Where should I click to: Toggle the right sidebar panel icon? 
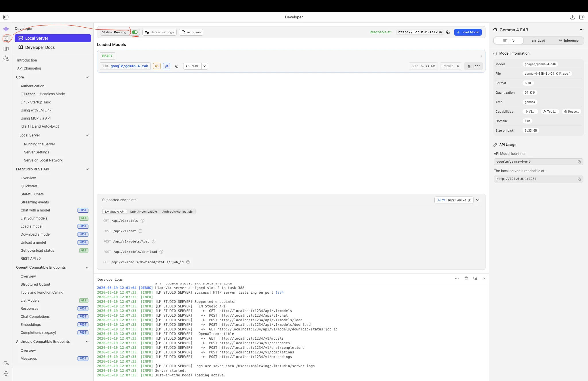tap(582, 17)
